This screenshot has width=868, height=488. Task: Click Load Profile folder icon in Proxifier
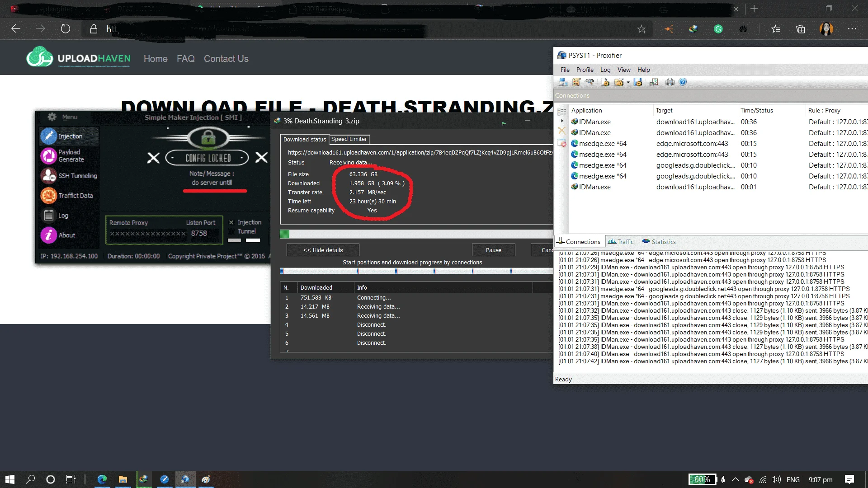click(x=619, y=82)
